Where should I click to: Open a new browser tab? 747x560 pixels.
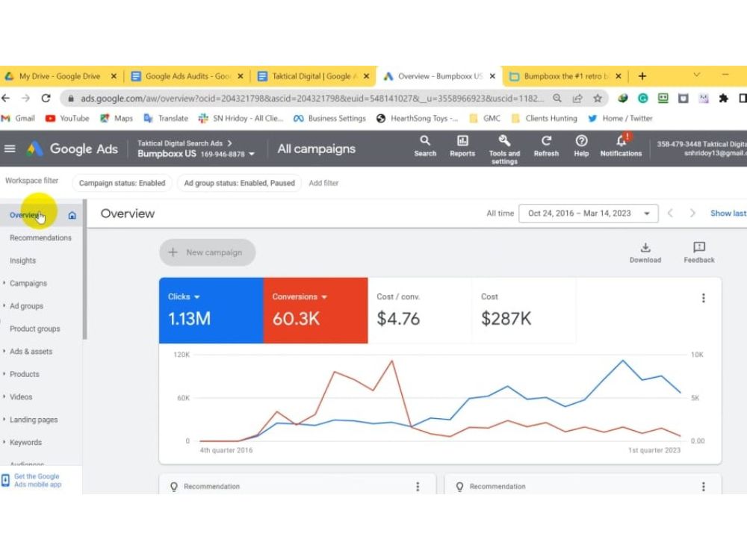pos(642,76)
